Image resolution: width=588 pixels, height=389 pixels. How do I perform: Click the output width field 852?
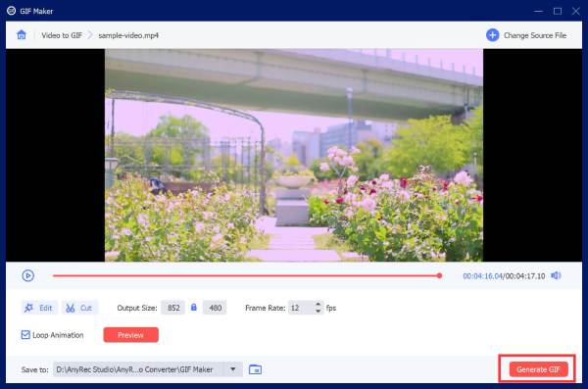coord(172,308)
